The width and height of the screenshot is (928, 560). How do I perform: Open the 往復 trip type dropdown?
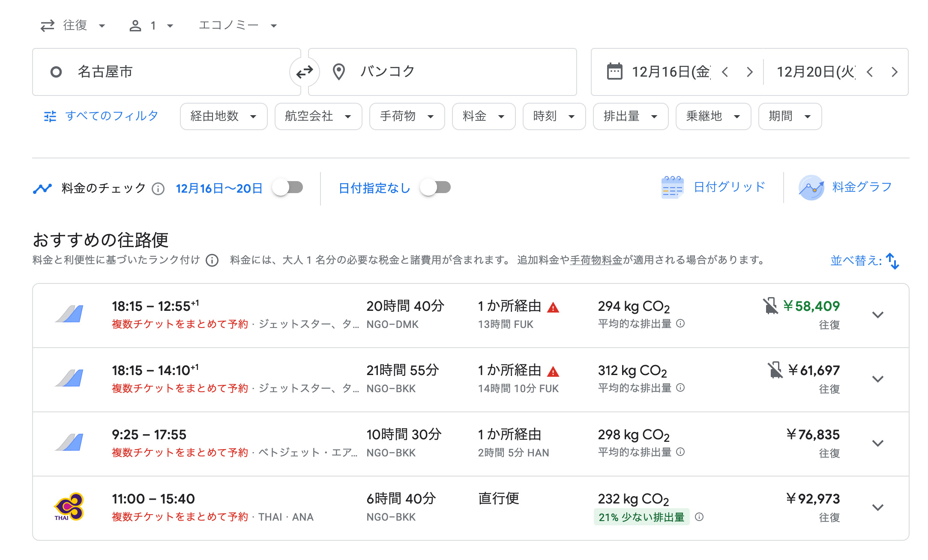[x=73, y=26]
